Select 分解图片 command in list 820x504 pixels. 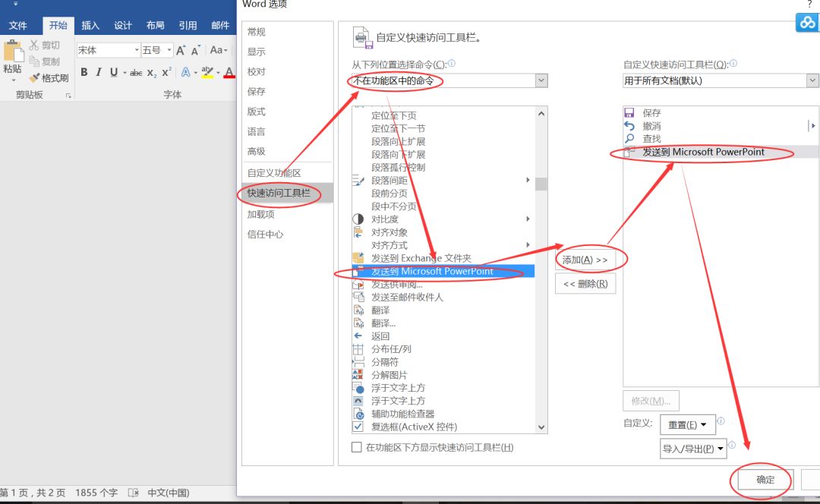point(443,375)
